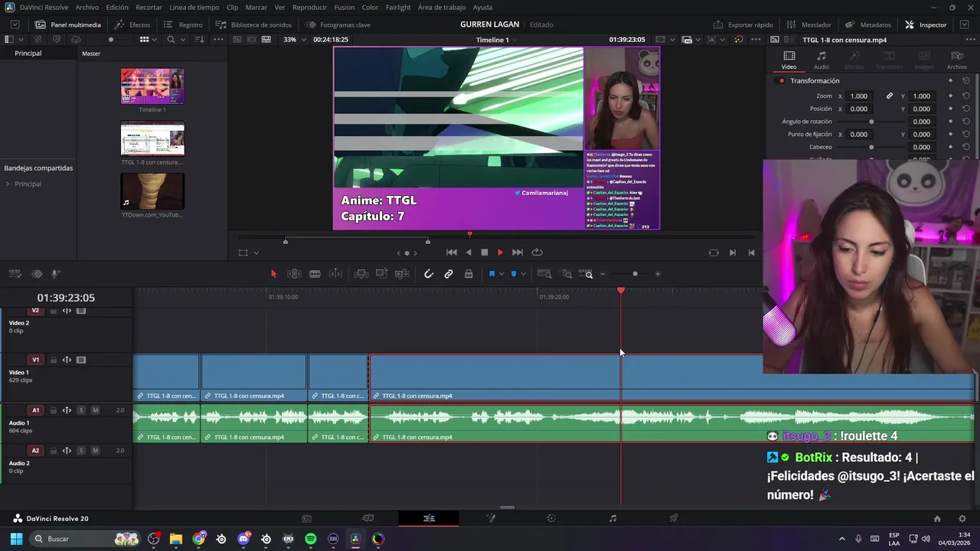The height and width of the screenshot is (551, 980).
Task: Zoom in timeline with plus button
Action: pos(657,274)
